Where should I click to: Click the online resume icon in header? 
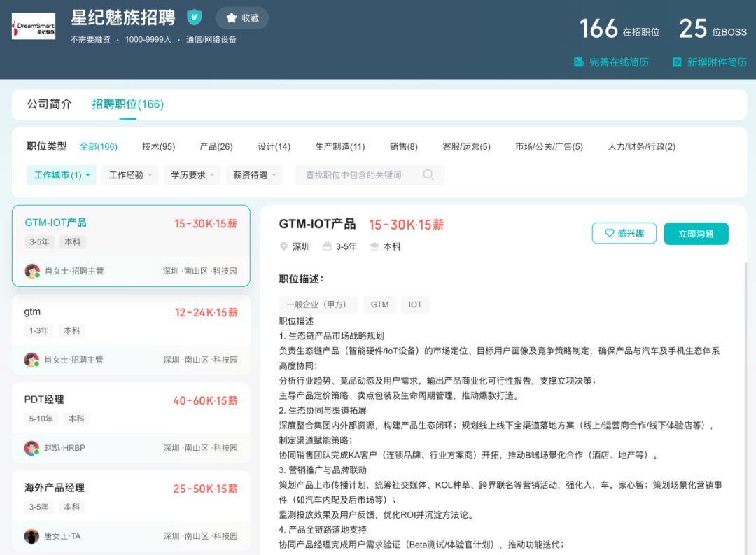pyautogui.click(x=579, y=62)
